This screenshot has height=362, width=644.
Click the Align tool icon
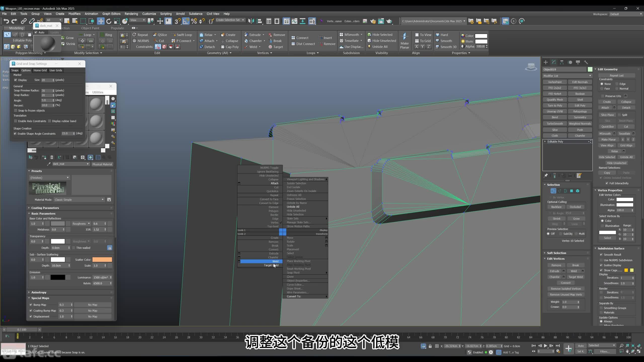pos(259,21)
